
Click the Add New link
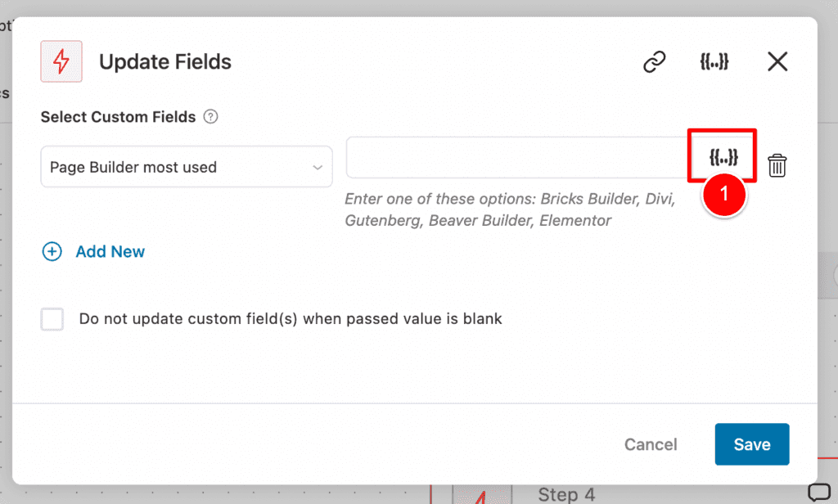110,251
